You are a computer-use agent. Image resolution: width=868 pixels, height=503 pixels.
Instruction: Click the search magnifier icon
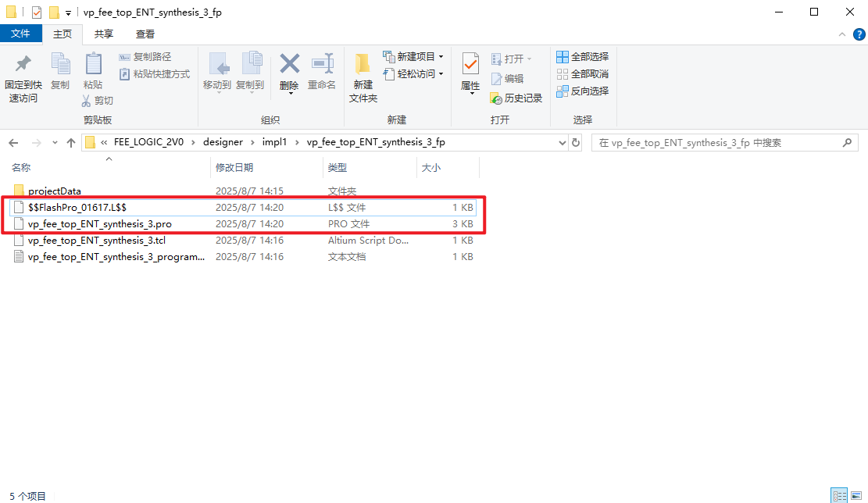847,143
